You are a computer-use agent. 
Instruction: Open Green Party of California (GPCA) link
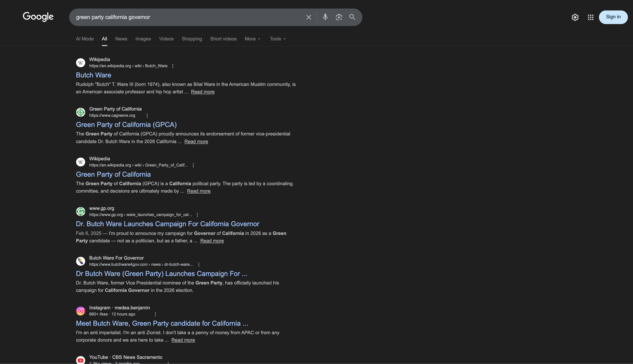[x=126, y=125]
